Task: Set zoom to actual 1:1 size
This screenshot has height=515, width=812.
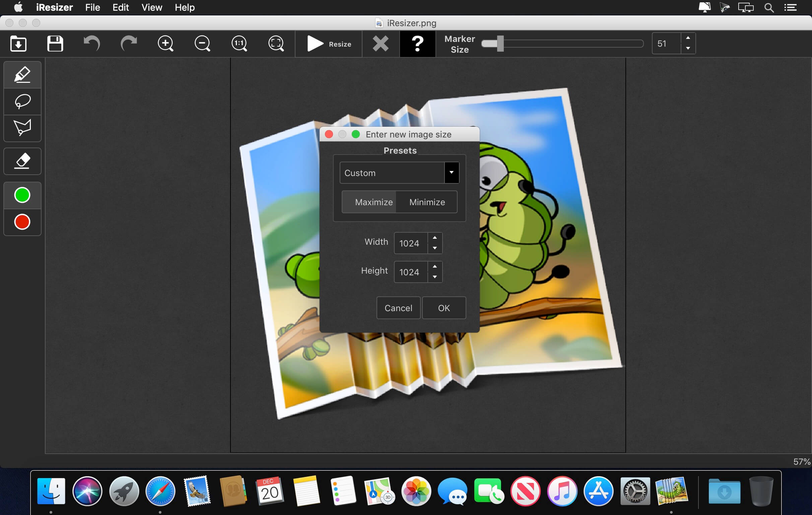Action: (240, 44)
